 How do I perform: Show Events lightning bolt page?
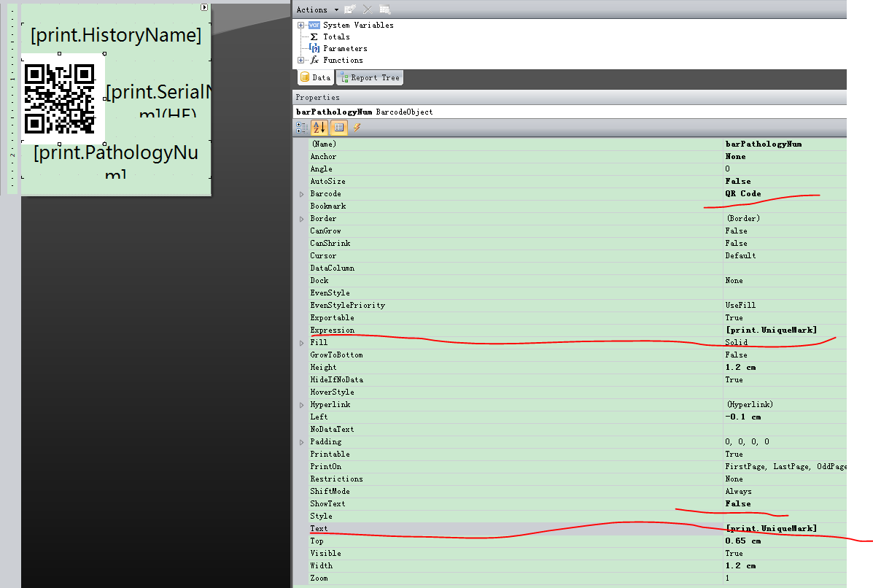357,128
